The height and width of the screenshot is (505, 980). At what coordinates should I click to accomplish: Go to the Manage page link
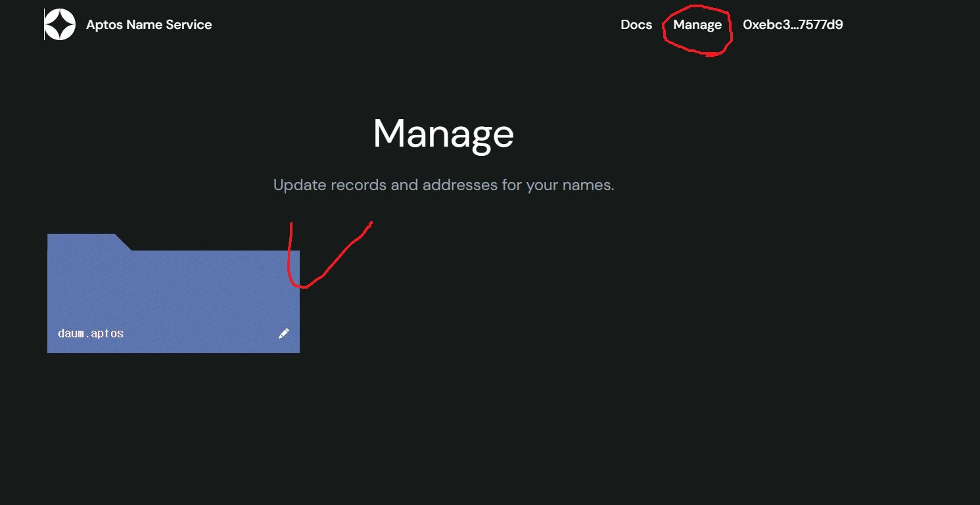pos(697,25)
